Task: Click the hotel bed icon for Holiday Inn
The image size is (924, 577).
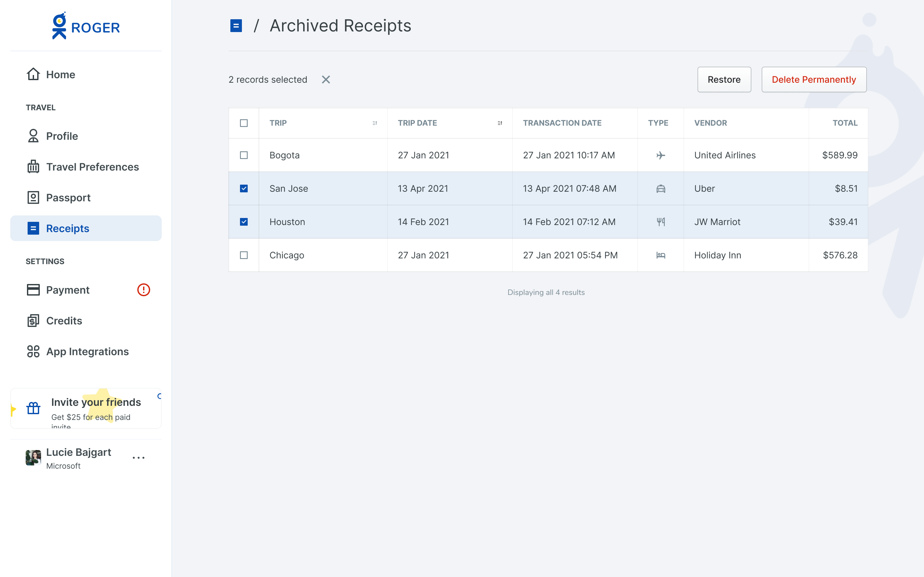Action: point(661,255)
